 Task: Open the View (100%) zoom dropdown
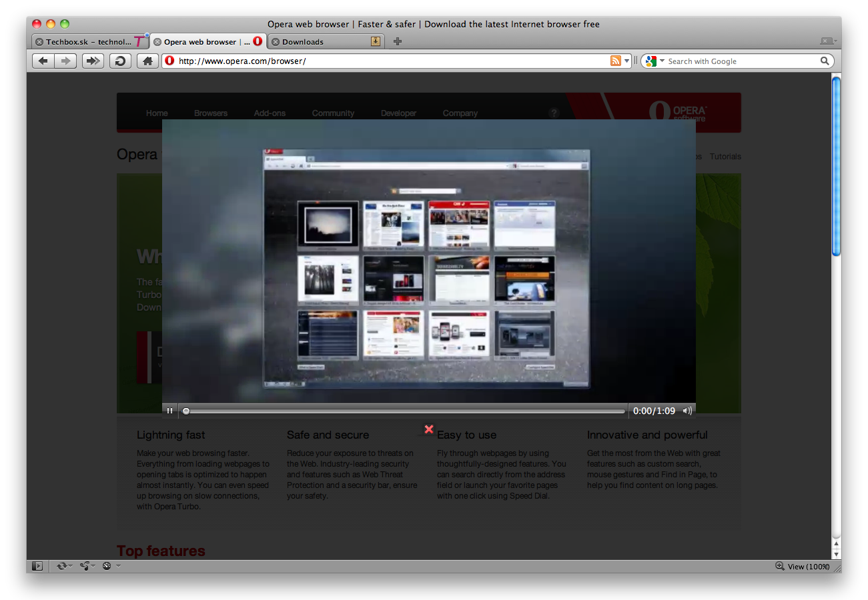[809, 567]
